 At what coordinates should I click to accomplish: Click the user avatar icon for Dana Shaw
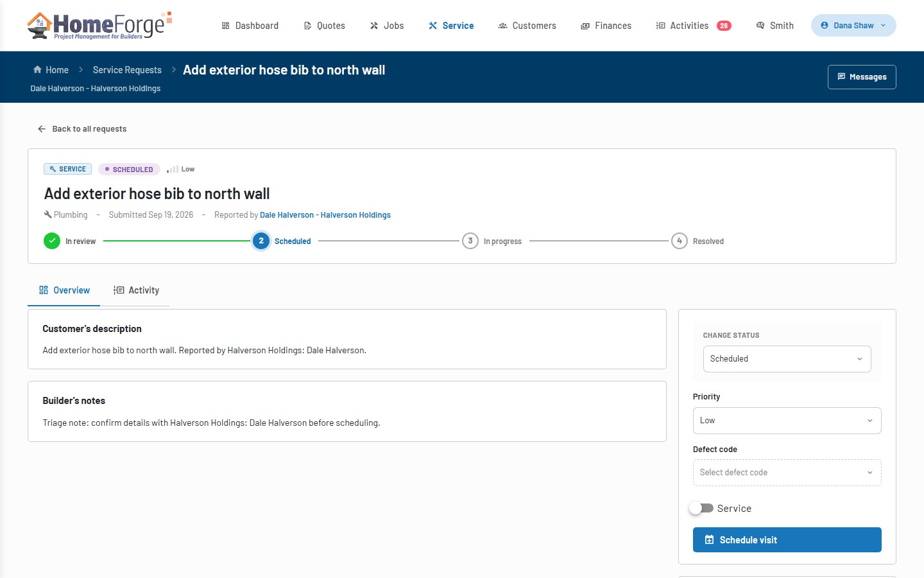tap(825, 26)
